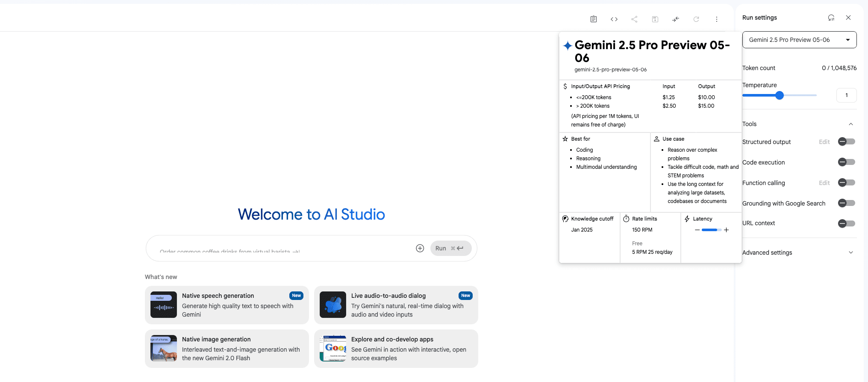Click the person icon next to Use case
This screenshot has height=382, width=868.
[x=657, y=139]
